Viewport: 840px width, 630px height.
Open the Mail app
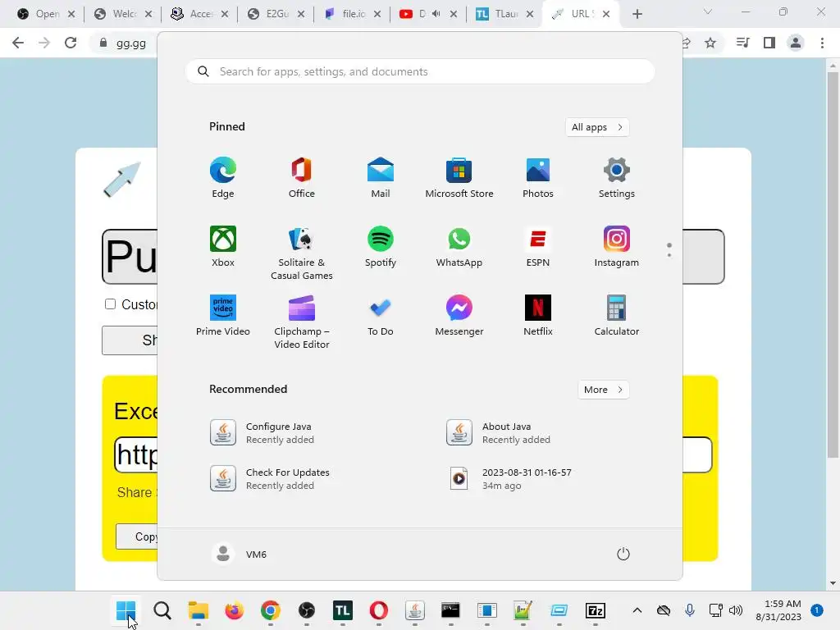[x=381, y=178]
